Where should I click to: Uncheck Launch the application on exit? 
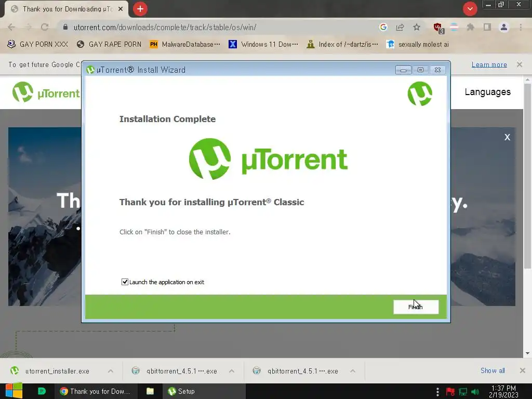coord(125,282)
